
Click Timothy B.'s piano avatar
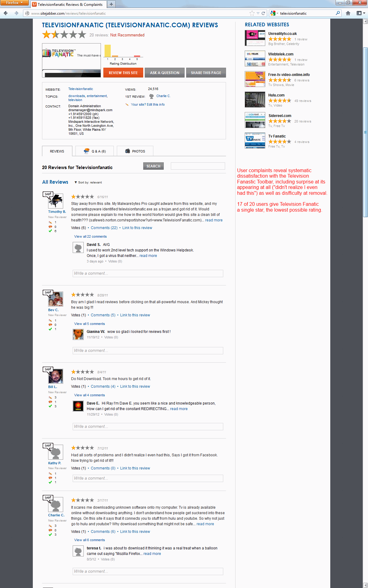pyautogui.click(x=56, y=201)
